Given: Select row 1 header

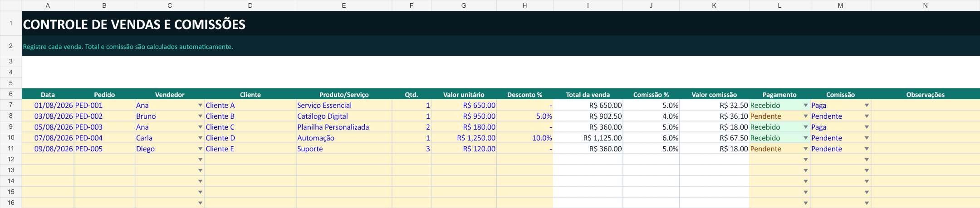Looking at the screenshot, I should point(11,23).
